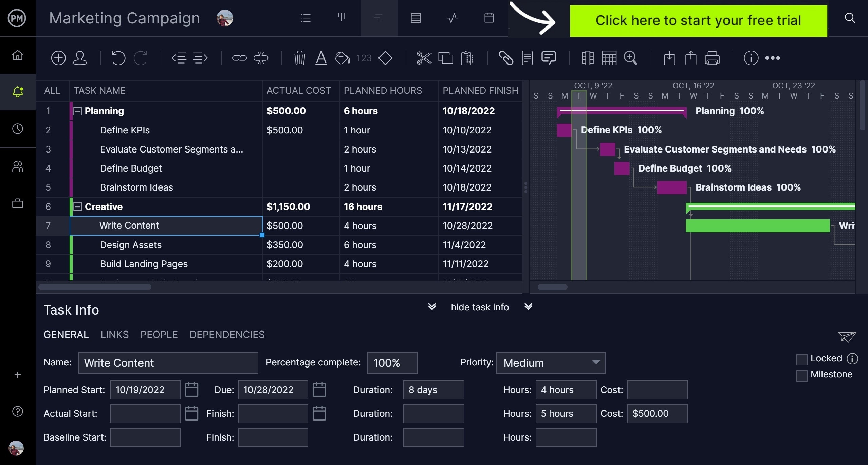The width and height of the screenshot is (868, 465).
Task: Expand the Creative task group
Action: pyautogui.click(x=77, y=206)
